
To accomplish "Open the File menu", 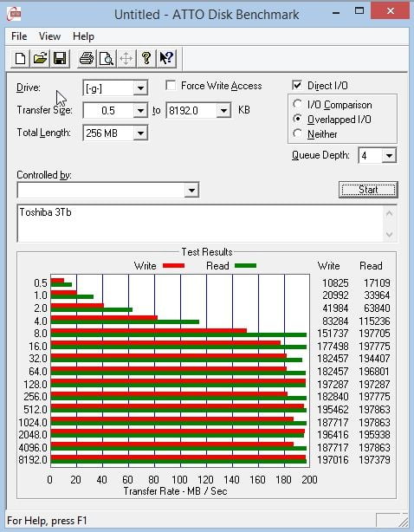I will (x=19, y=36).
